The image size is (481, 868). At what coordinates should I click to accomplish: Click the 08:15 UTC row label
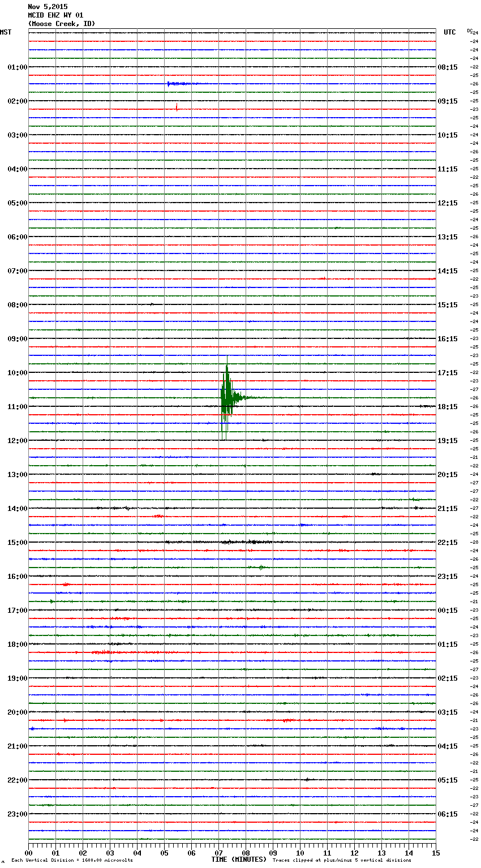[x=448, y=67]
